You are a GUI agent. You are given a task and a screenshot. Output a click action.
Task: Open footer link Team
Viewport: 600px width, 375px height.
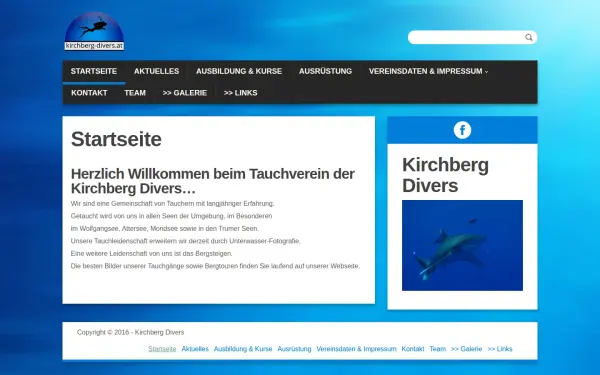[x=437, y=349]
